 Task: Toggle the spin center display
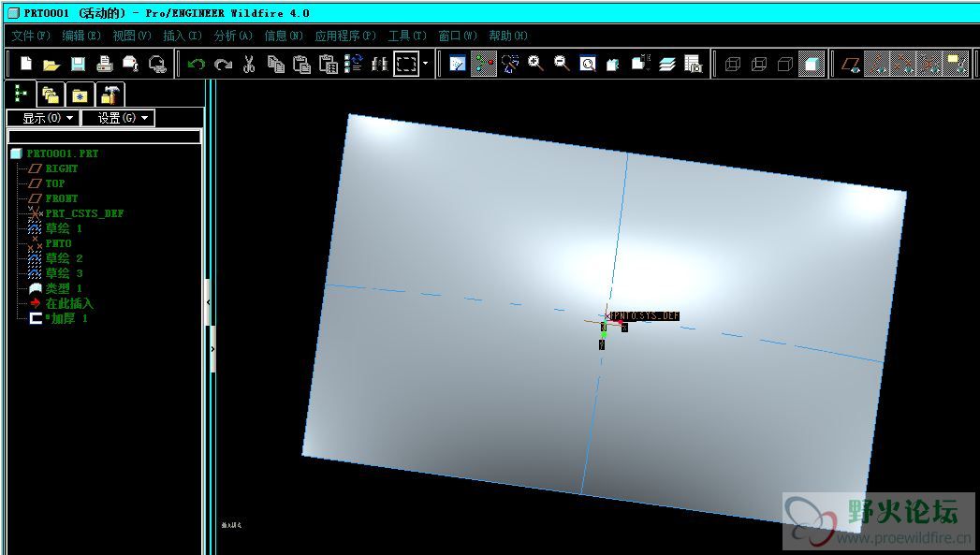click(x=484, y=64)
